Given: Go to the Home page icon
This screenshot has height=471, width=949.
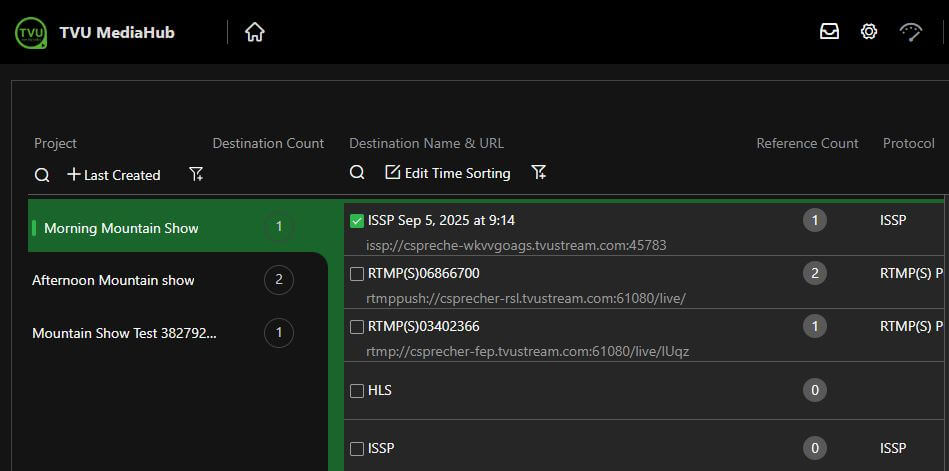Looking at the screenshot, I should pos(255,32).
